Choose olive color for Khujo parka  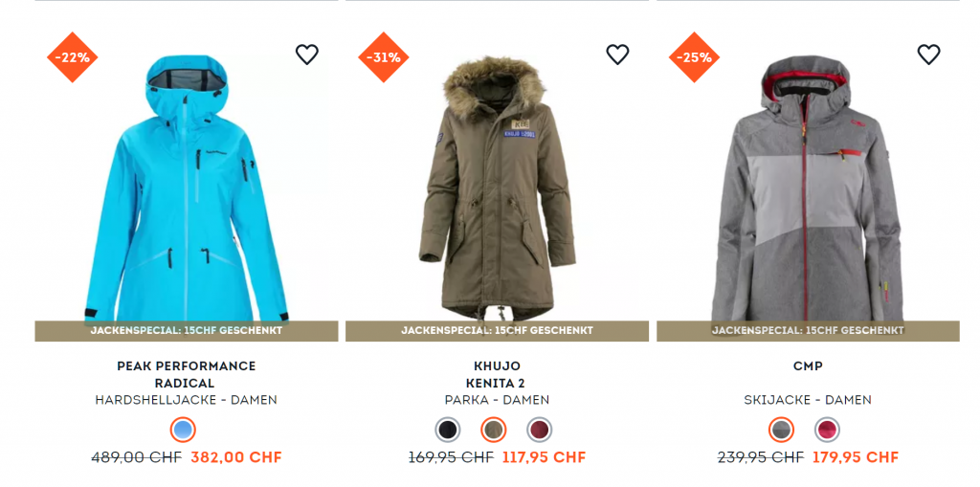click(x=494, y=431)
